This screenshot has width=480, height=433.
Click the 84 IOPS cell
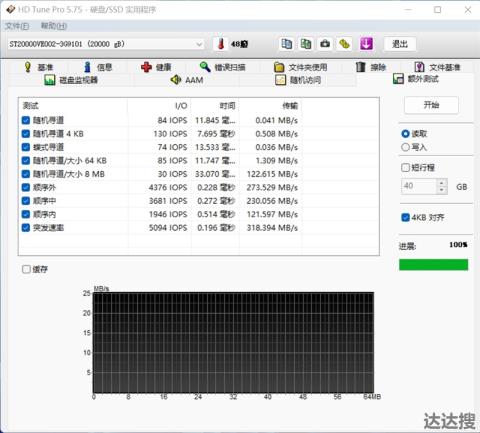tap(172, 120)
